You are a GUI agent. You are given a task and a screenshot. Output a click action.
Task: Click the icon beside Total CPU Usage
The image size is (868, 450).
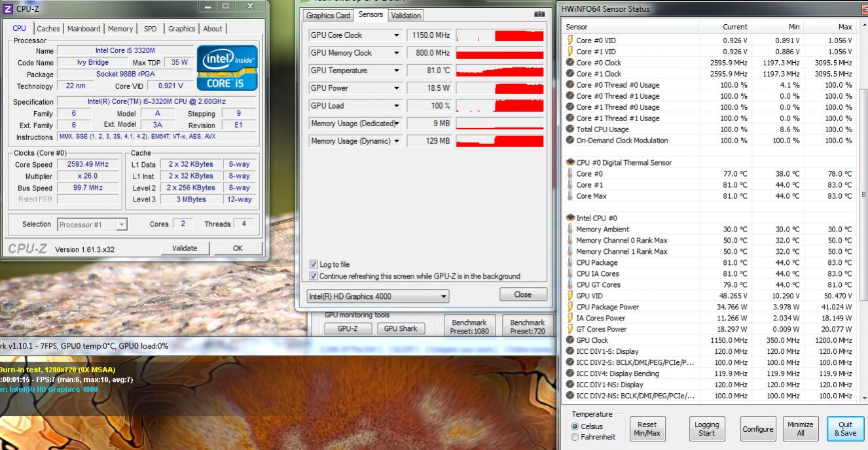570,130
